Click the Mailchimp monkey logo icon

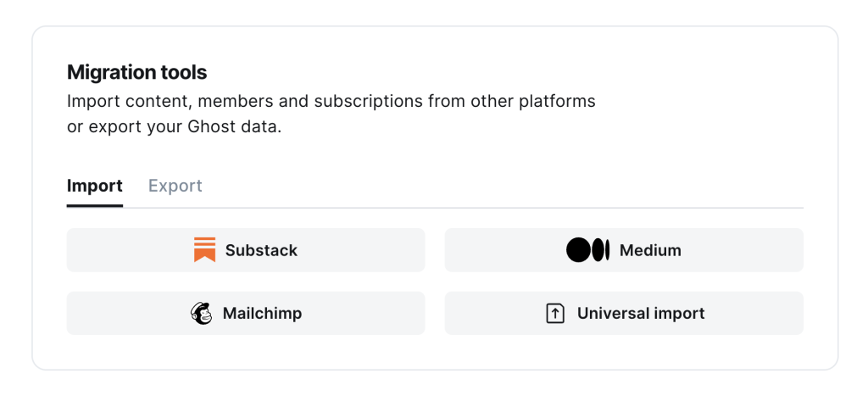tap(201, 314)
